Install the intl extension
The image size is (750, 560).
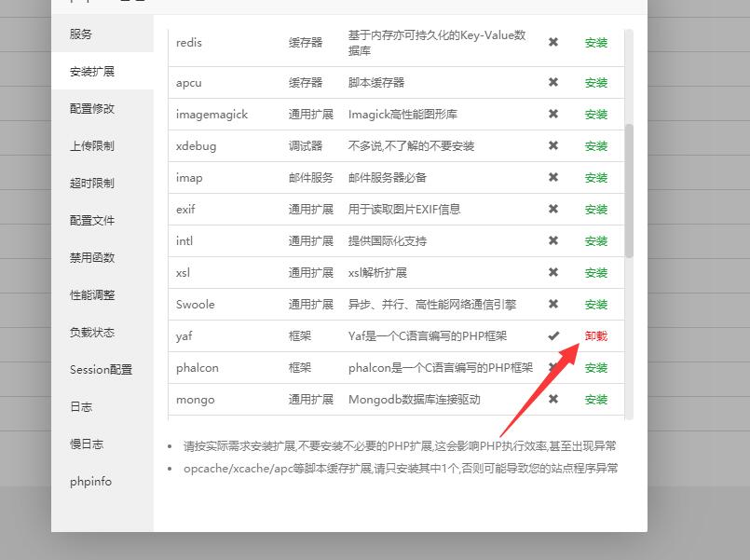tap(596, 241)
